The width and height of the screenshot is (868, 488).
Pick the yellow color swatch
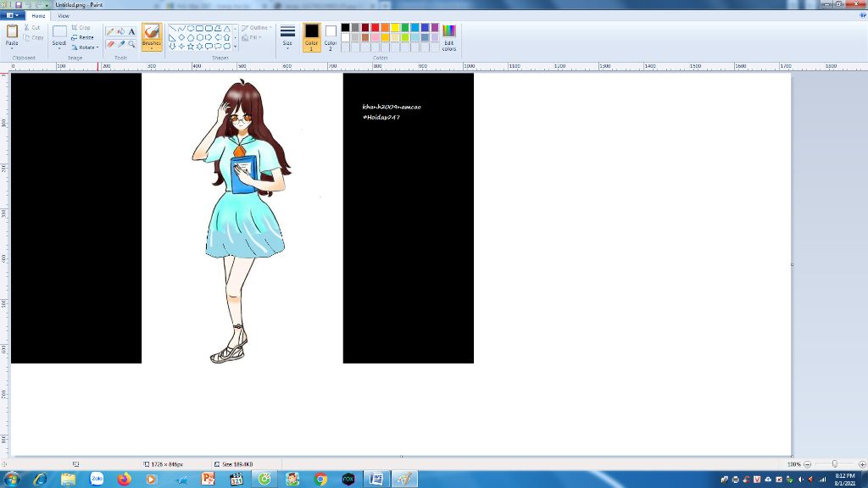[x=395, y=28]
